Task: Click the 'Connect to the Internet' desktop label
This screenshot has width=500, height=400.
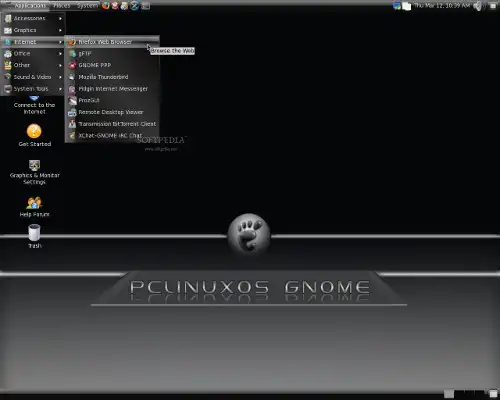Action: [x=34, y=108]
